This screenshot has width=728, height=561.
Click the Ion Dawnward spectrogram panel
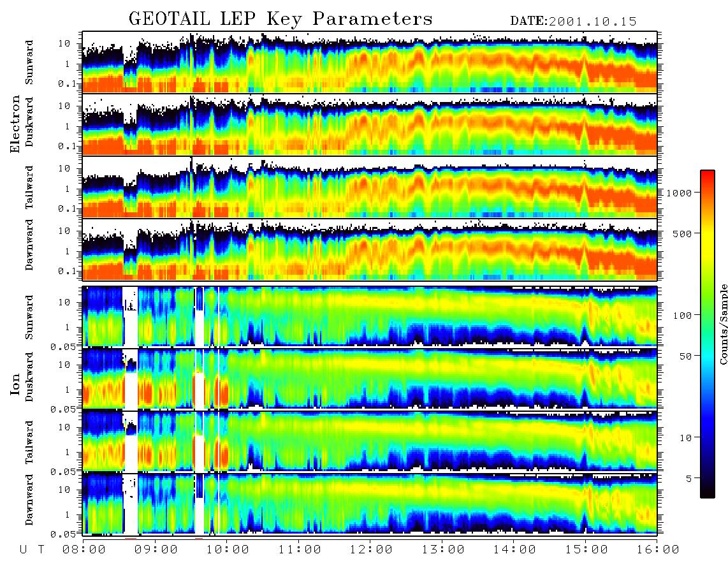point(370,504)
